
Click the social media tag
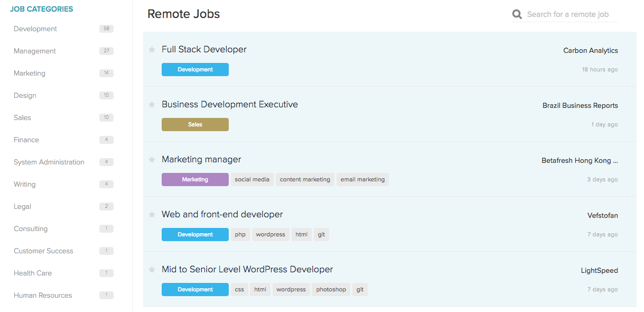[252, 179]
